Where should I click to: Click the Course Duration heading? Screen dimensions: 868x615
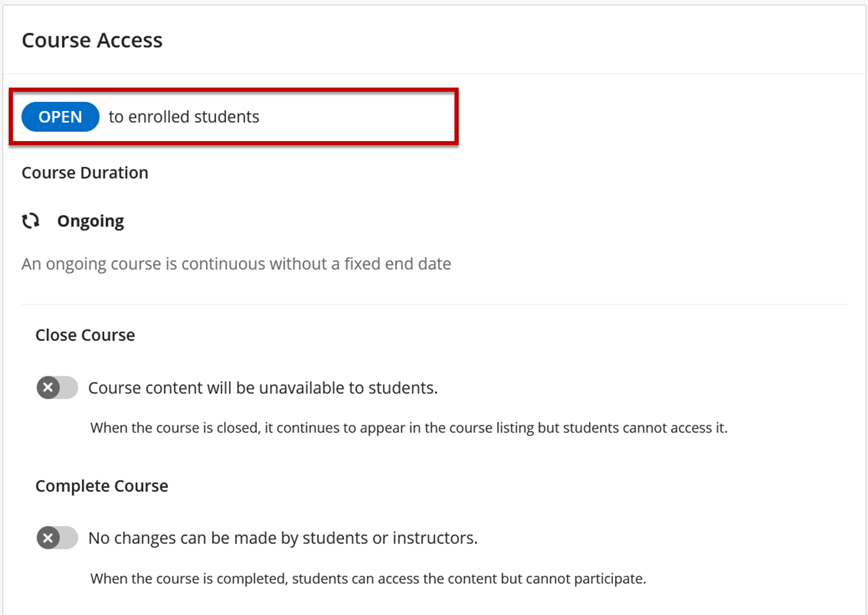pyautogui.click(x=85, y=173)
